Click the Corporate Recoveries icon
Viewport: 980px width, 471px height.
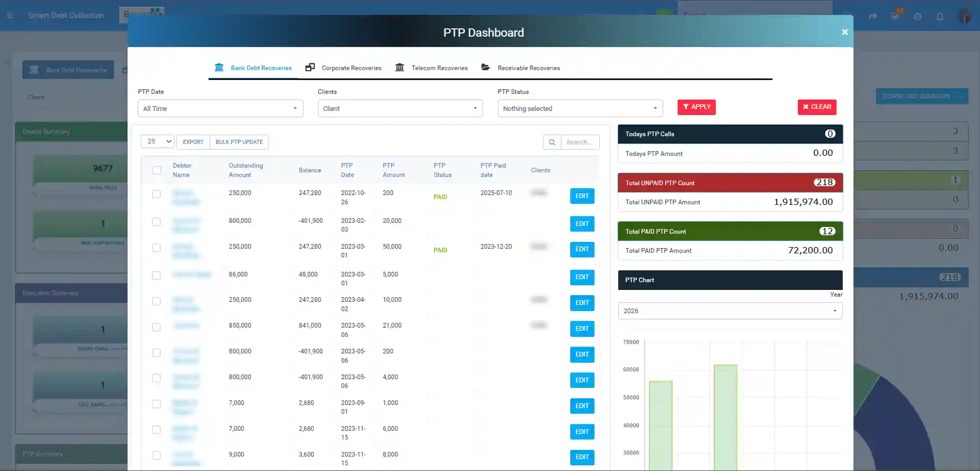point(310,68)
